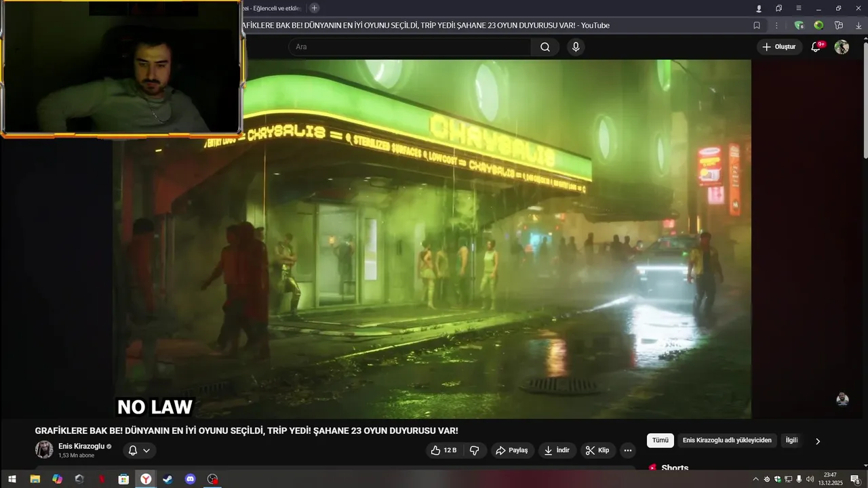The image size is (868, 488).
Task: Click the video title text below player
Action: [246, 430]
